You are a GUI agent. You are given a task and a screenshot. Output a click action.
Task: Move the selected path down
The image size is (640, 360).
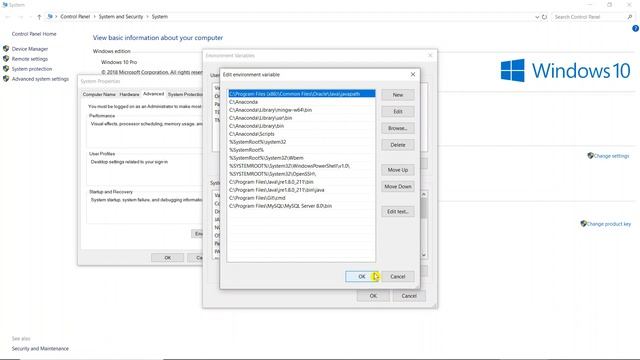398,187
